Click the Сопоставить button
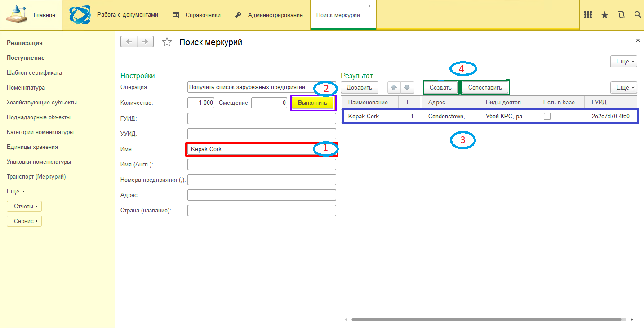 (485, 87)
